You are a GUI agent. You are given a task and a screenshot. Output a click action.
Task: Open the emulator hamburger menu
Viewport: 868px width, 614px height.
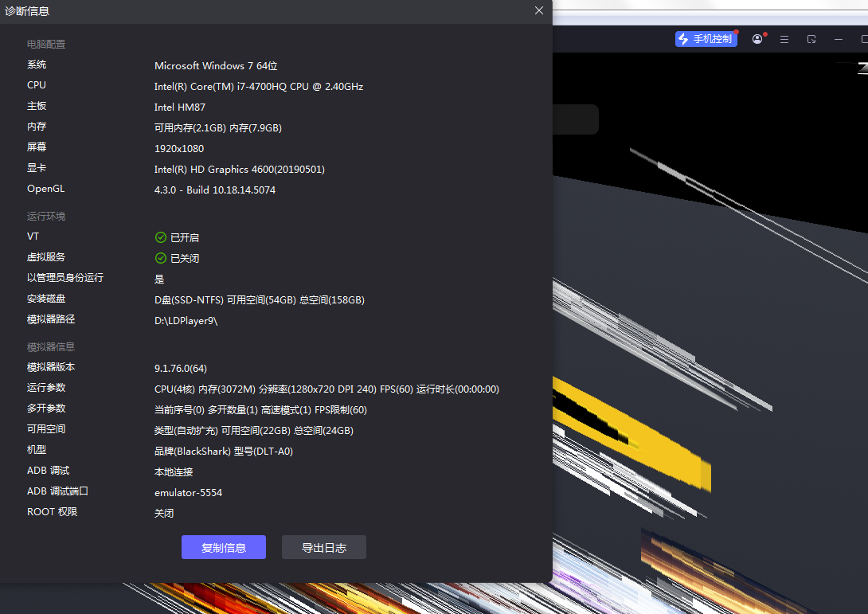click(x=784, y=39)
